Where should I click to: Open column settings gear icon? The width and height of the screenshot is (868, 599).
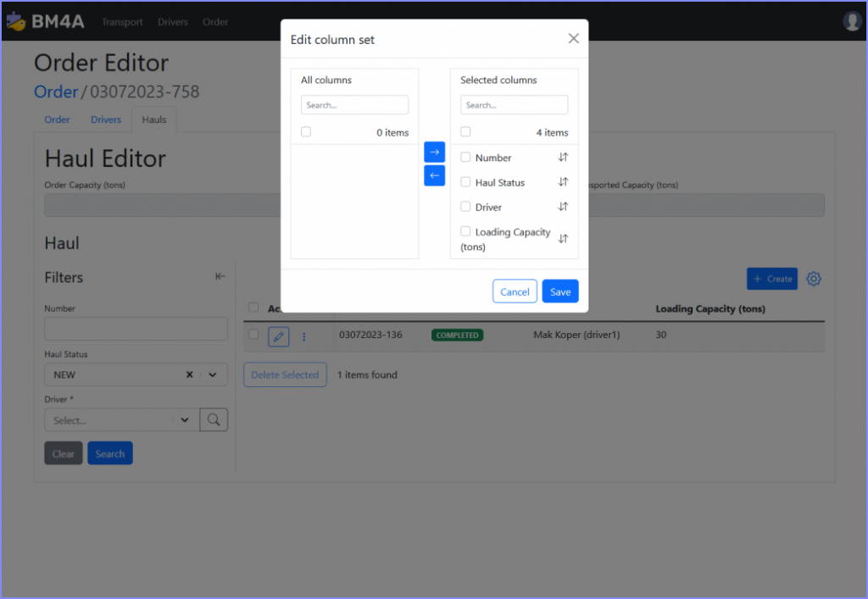tap(813, 279)
